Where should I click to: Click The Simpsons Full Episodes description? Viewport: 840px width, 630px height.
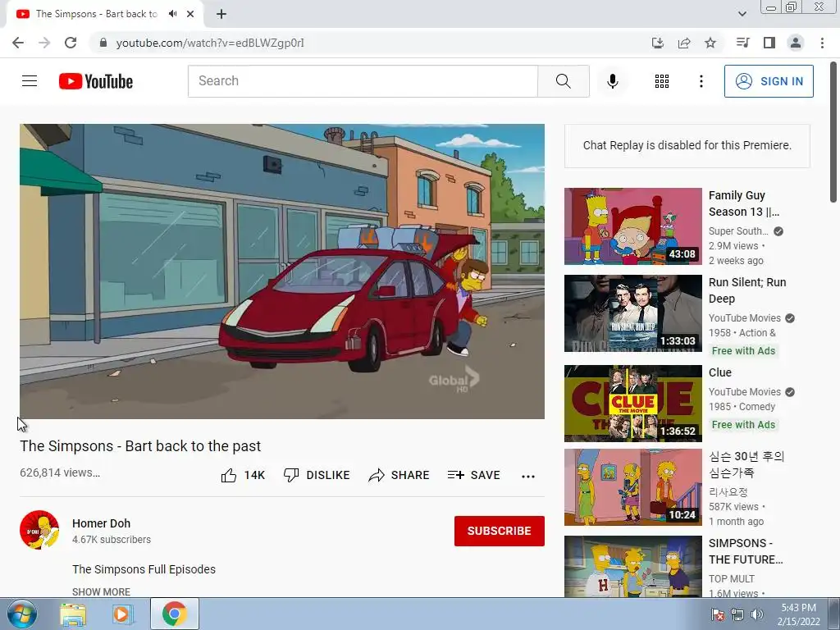pyautogui.click(x=144, y=569)
